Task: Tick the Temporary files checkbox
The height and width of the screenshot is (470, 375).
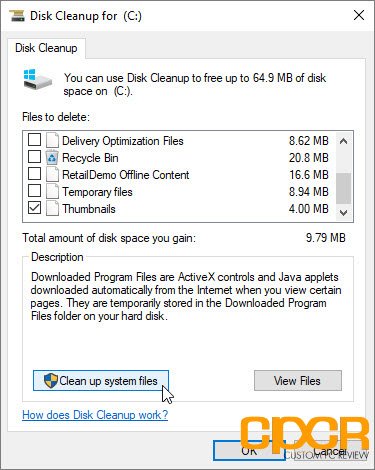Action: 34,191
